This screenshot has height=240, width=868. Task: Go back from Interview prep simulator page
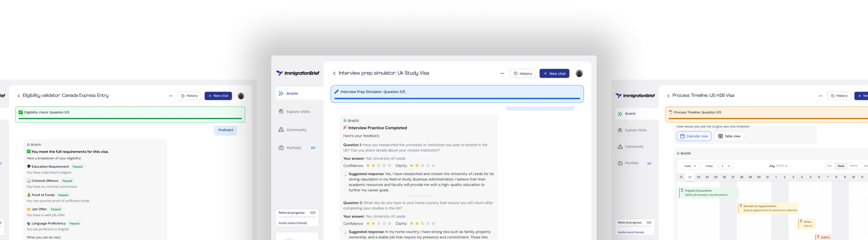[334, 73]
